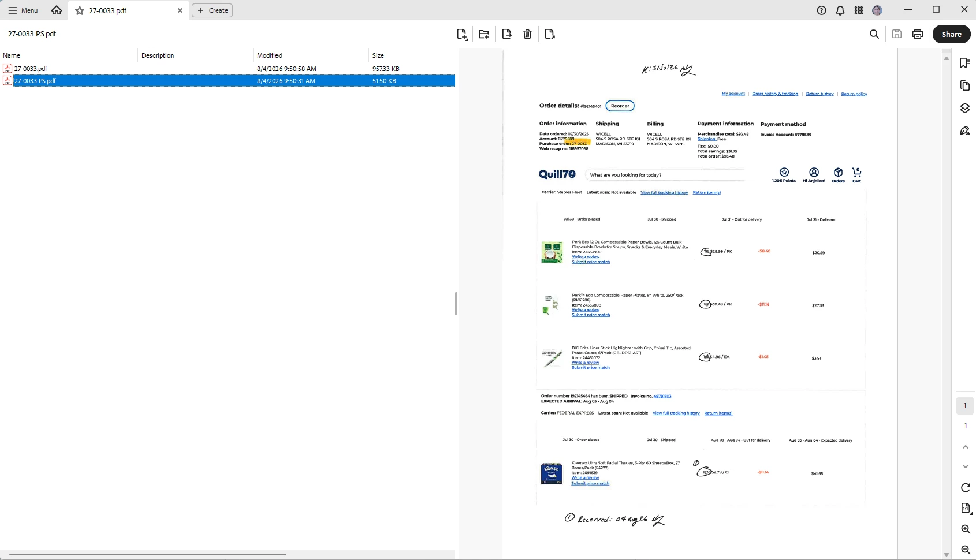Click the 8/4/2026 9:50:58 AM modified date
976x560 pixels.
(286, 69)
